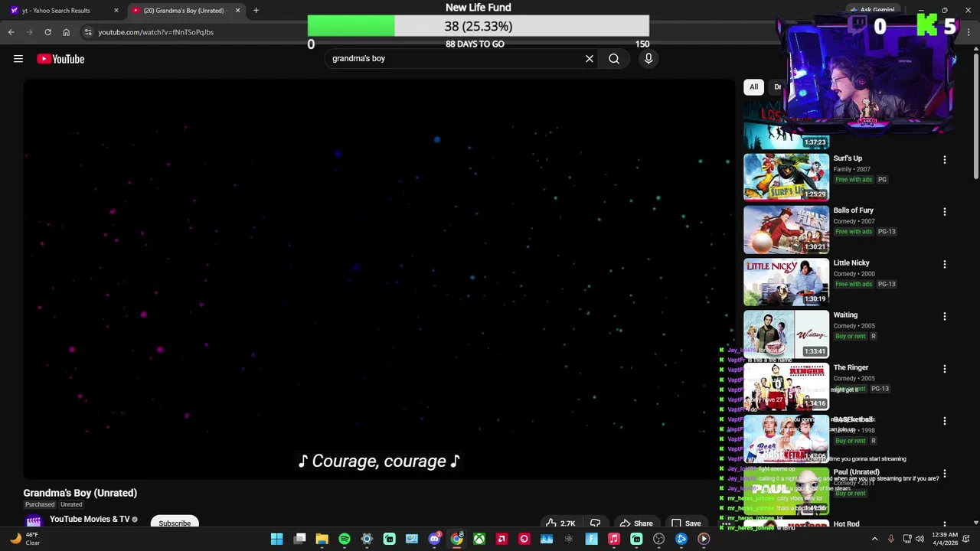Screen dimensions: 980x551
Task: Show hidden system tray icons
Action: 874,539
